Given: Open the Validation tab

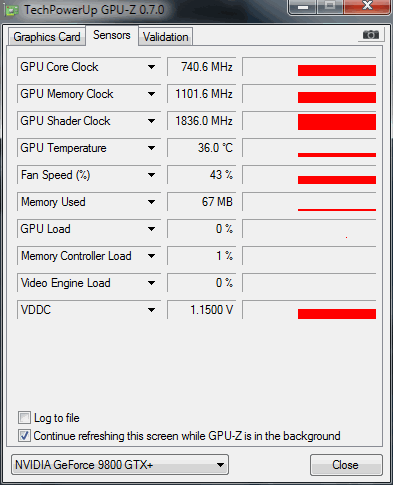Looking at the screenshot, I should [166, 37].
